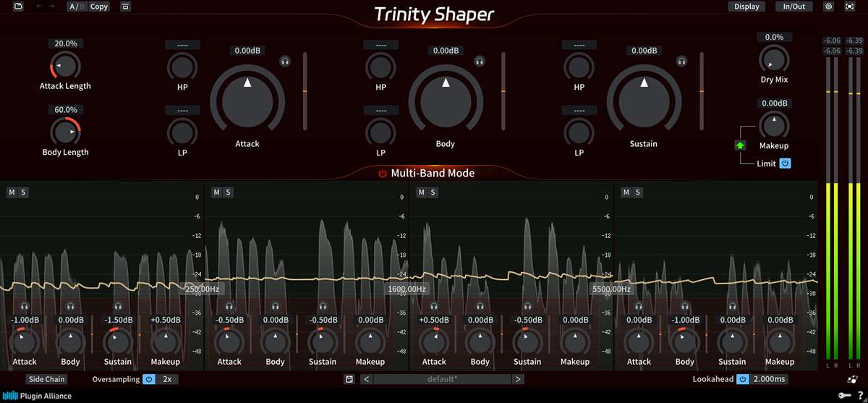Screen dimensions: 868x403
Task: Toggle the Limit power switch
Action: point(785,164)
